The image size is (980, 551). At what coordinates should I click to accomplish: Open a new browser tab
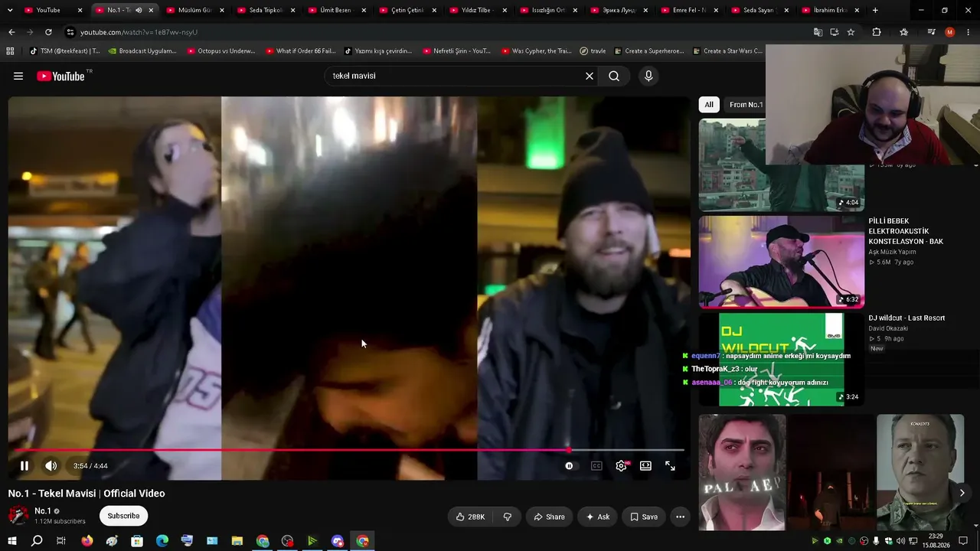(875, 11)
